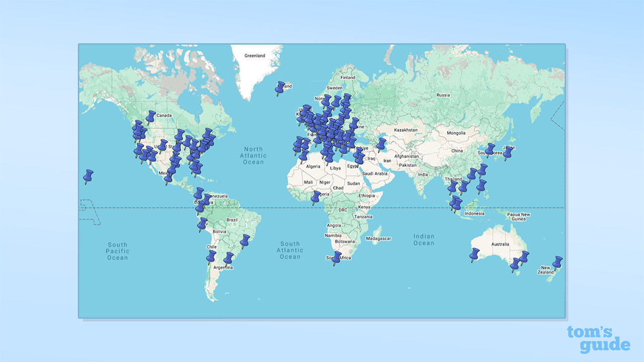Screen dimensions: 644x362
Task: Click the pushpin on Iceland
Action: pos(280,88)
